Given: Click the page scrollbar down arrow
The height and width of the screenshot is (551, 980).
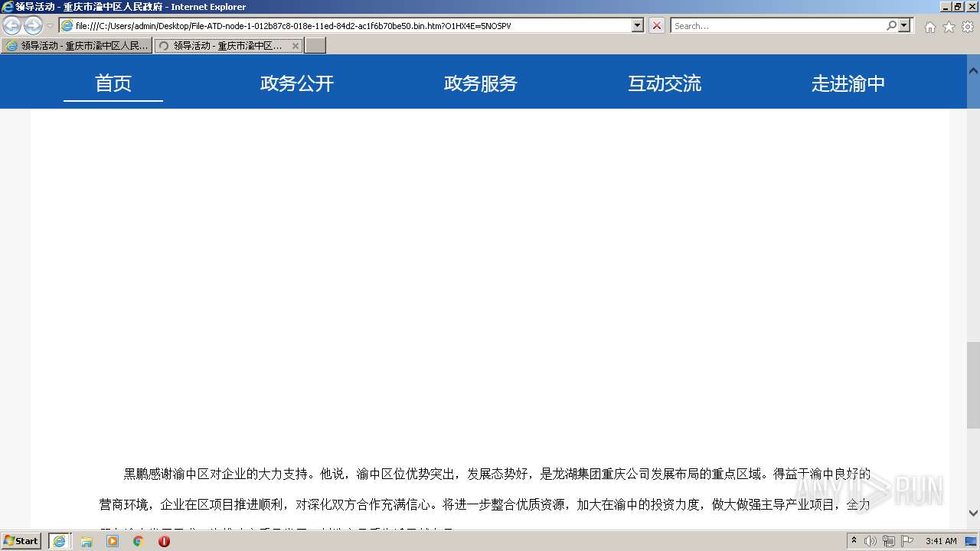Looking at the screenshot, I should point(973,513).
